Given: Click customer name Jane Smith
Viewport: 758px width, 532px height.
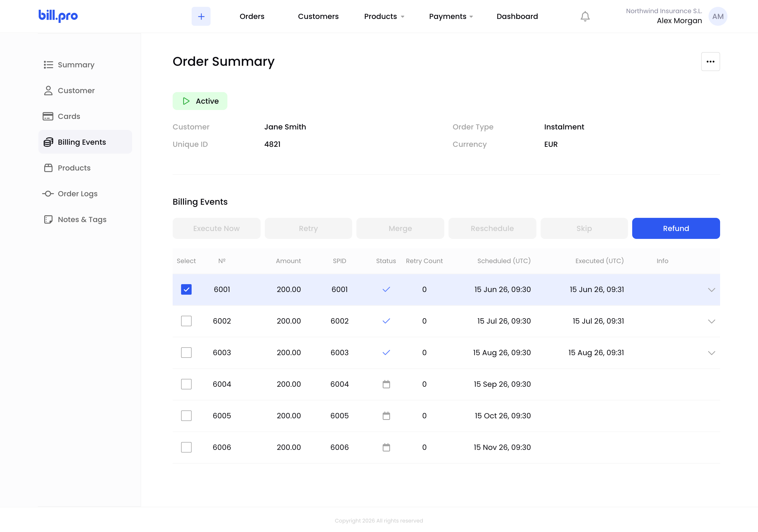Looking at the screenshot, I should click(x=285, y=127).
